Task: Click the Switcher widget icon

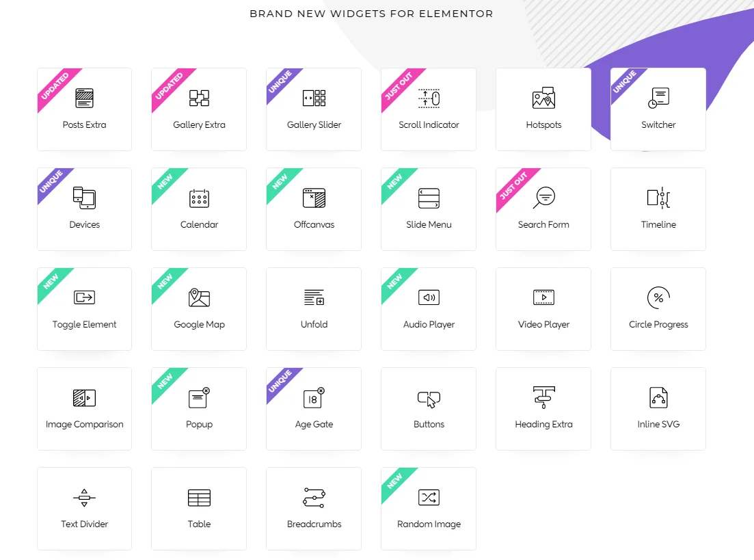Action: pos(658,97)
